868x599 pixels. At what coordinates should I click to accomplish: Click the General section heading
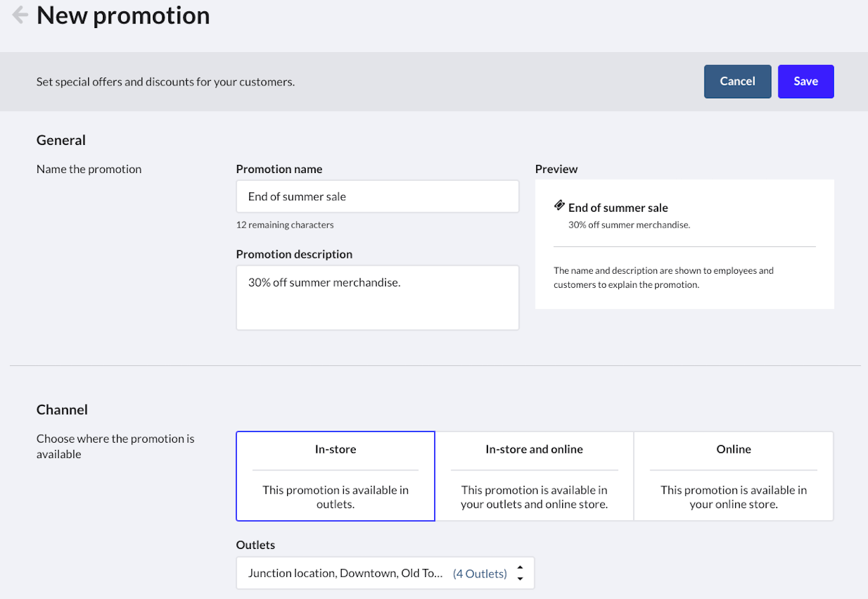coord(61,140)
